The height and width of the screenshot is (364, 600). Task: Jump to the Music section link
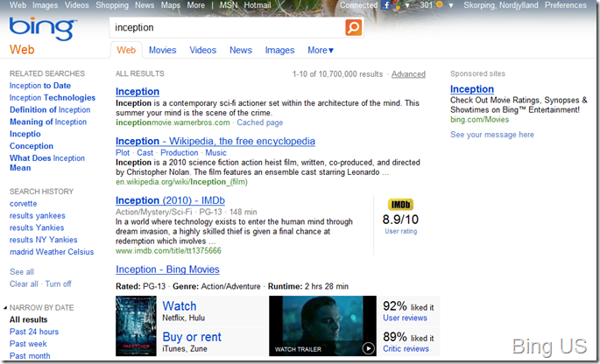point(215,152)
